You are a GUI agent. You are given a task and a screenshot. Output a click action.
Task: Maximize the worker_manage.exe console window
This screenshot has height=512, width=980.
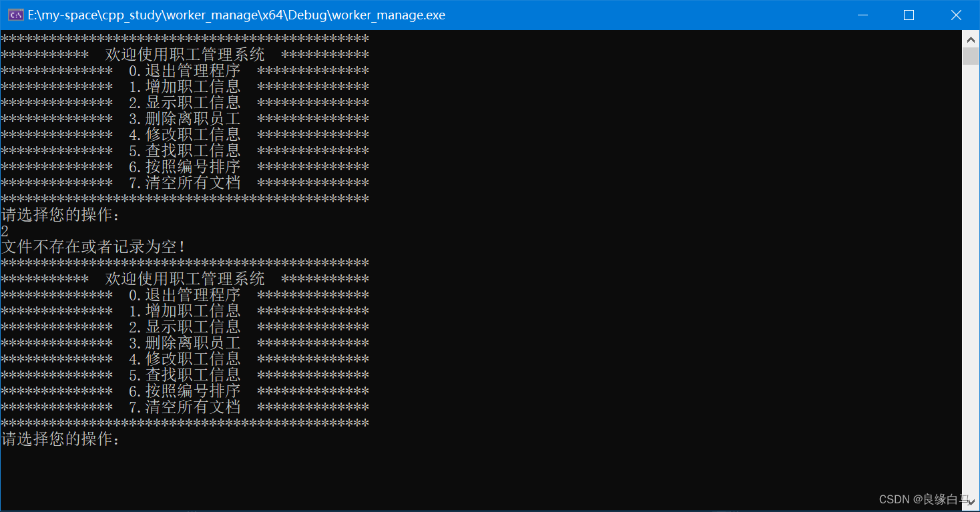pyautogui.click(x=909, y=15)
